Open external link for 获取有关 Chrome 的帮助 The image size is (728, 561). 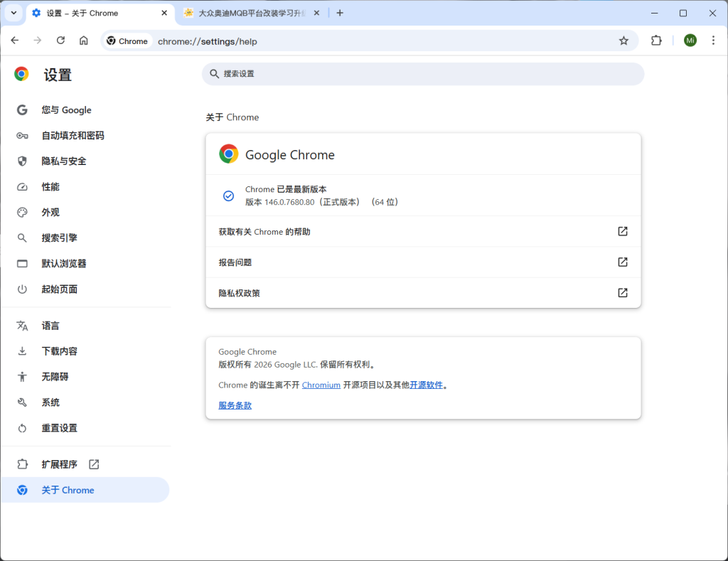(x=622, y=231)
